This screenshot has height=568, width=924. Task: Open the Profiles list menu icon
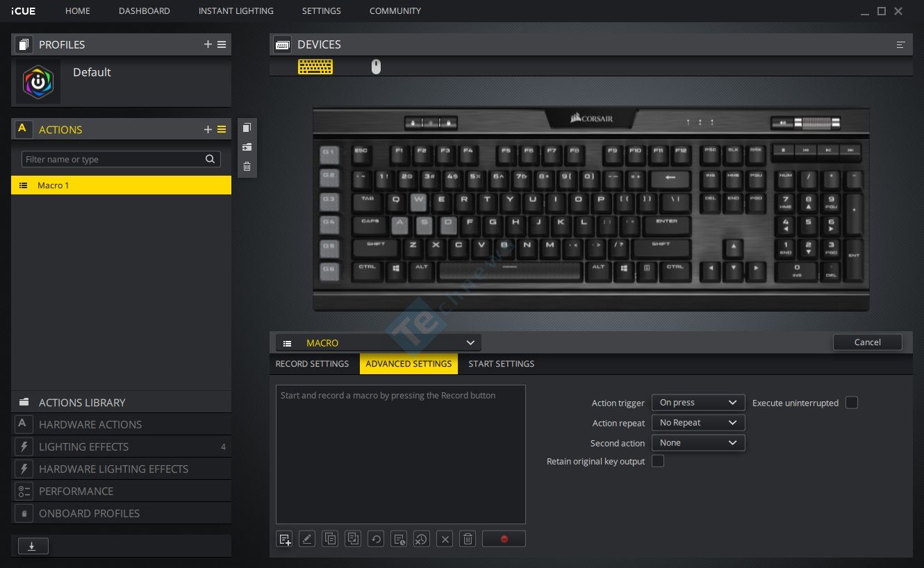click(x=222, y=44)
